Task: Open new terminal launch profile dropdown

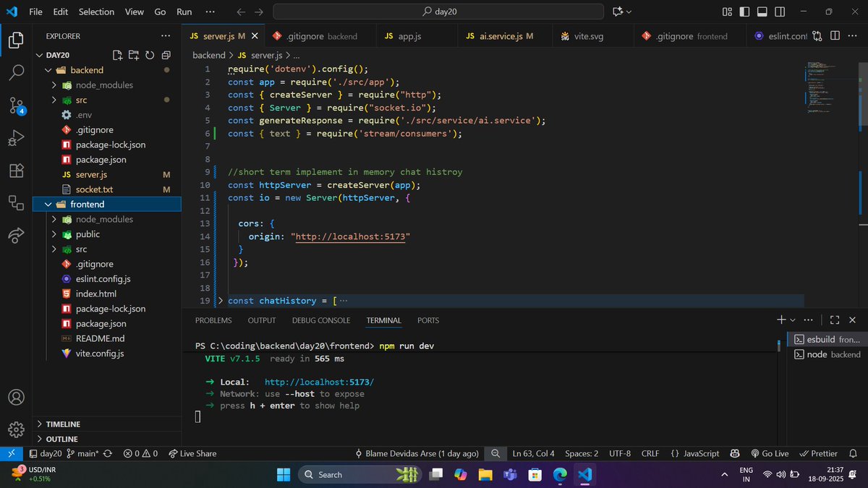Action: click(793, 320)
